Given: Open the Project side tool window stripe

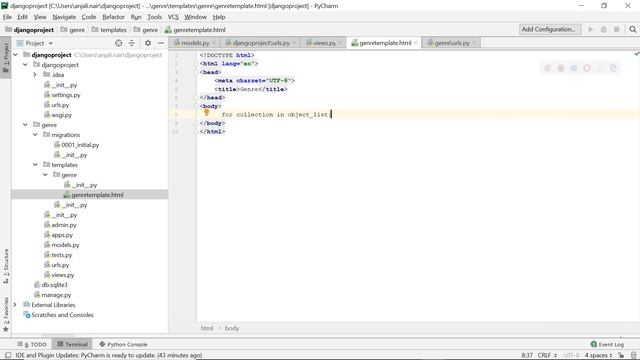Looking at the screenshot, I should coord(6,58).
